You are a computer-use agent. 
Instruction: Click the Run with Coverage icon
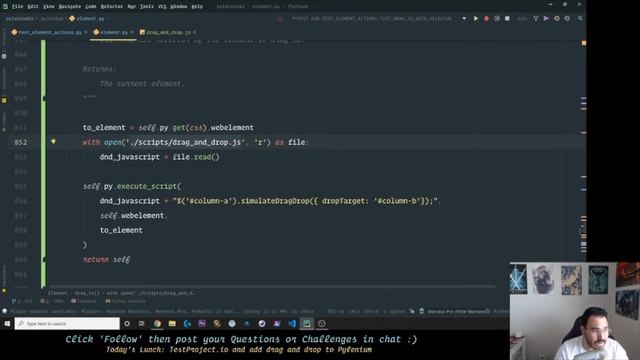tap(497, 18)
